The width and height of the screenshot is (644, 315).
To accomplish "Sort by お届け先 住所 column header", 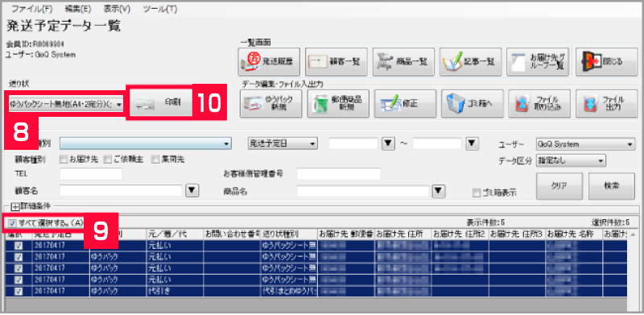I will (x=403, y=234).
